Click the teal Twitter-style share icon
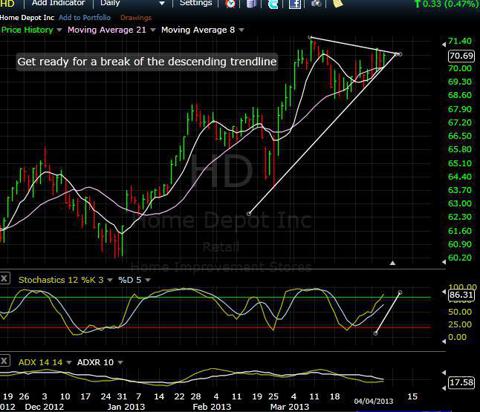The height and width of the screenshot is (412, 480). 273,4
